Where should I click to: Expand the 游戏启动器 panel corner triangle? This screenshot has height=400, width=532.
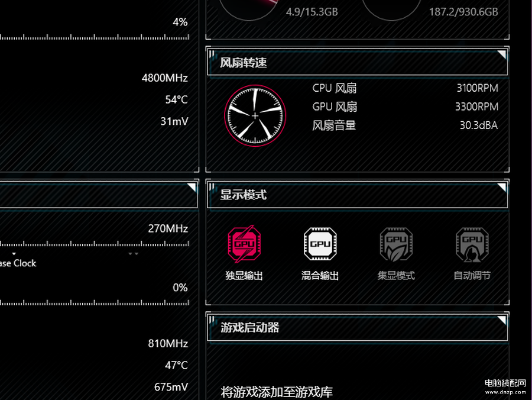pos(502,320)
